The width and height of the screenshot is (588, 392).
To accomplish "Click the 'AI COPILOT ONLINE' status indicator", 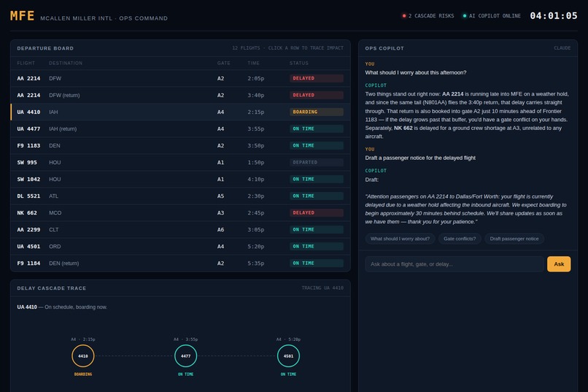I will (492, 16).
